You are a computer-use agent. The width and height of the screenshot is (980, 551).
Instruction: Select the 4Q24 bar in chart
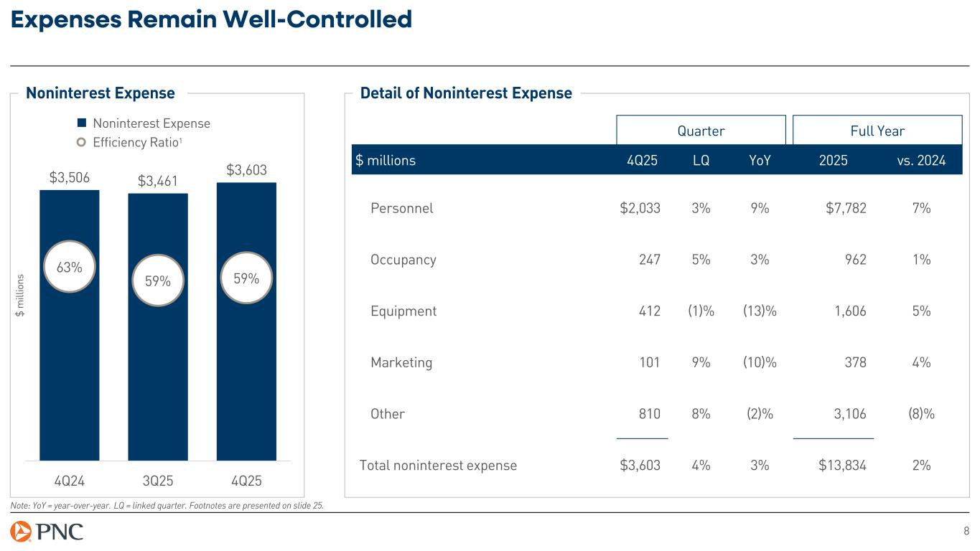(70, 359)
